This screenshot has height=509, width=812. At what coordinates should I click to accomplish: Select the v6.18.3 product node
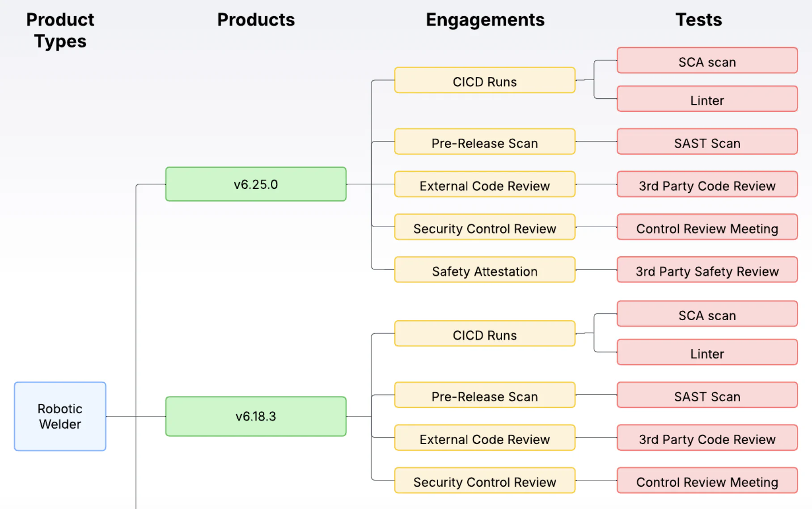click(x=256, y=416)
